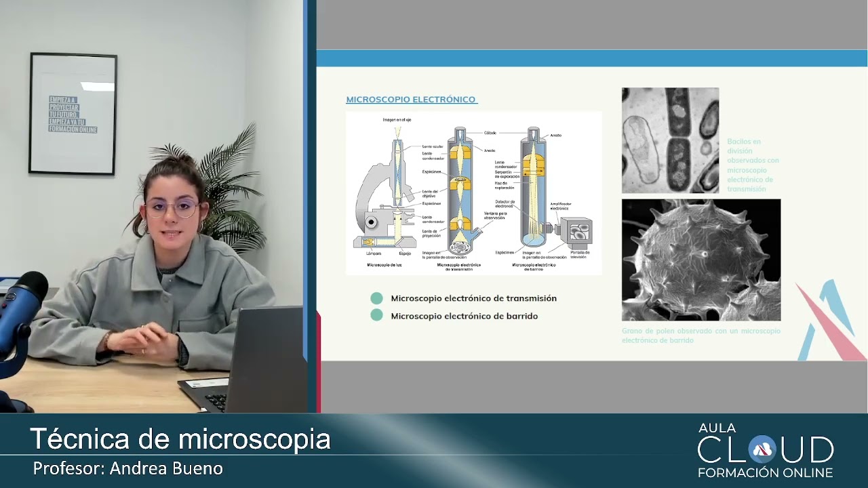Click the "Imagen en el ojo" diagram label
This screenshot has height=488, width=868.
coord(397,120)
